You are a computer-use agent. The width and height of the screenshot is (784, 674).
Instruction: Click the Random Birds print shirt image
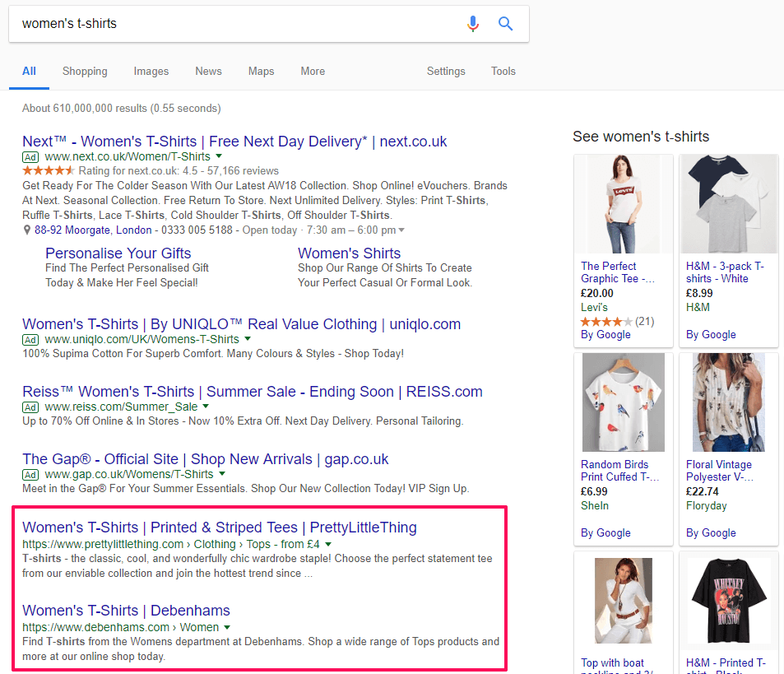coord(623,402)
